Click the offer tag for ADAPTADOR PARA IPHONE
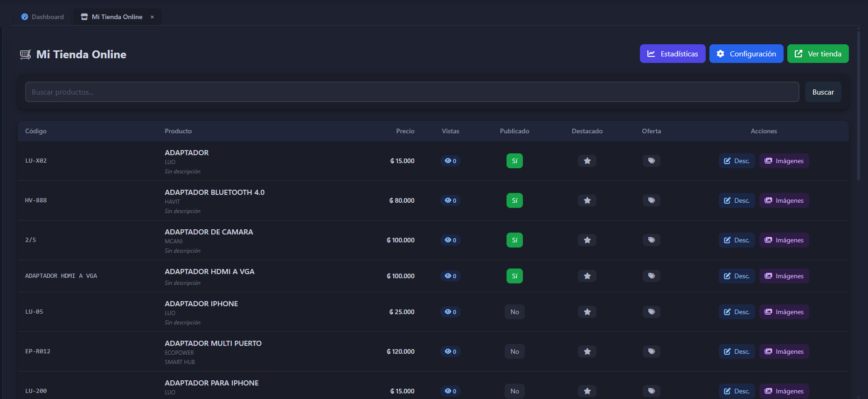Image resolution: width=868 pixels, height=399 pixels. 652,391
